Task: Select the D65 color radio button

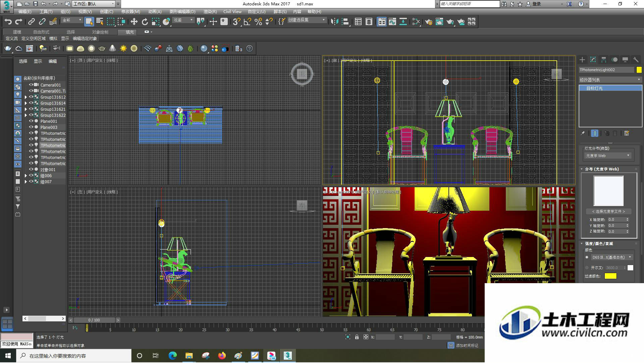Action: [587, 257]
